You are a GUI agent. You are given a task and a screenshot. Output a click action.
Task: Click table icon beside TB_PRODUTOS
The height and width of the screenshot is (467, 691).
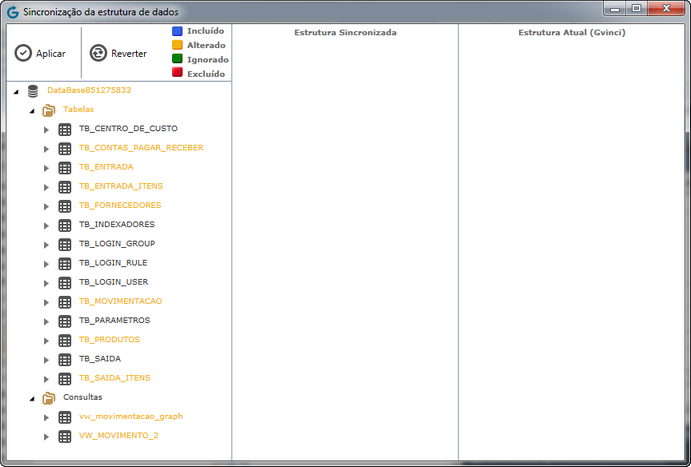click(x=65, y=340)
